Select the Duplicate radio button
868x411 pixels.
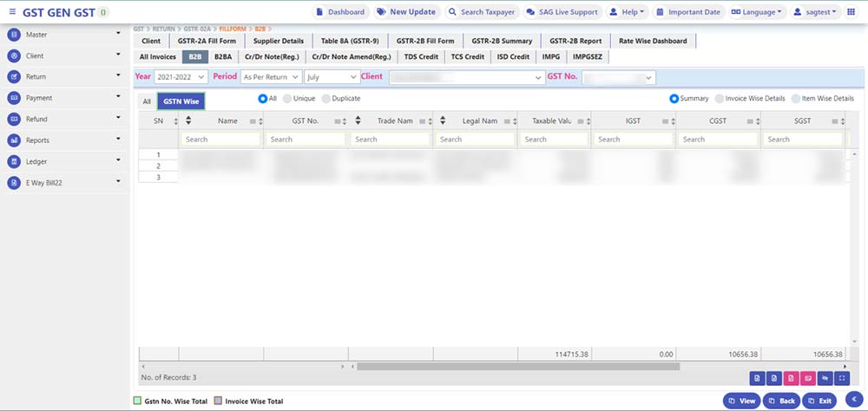pos(327,99)
